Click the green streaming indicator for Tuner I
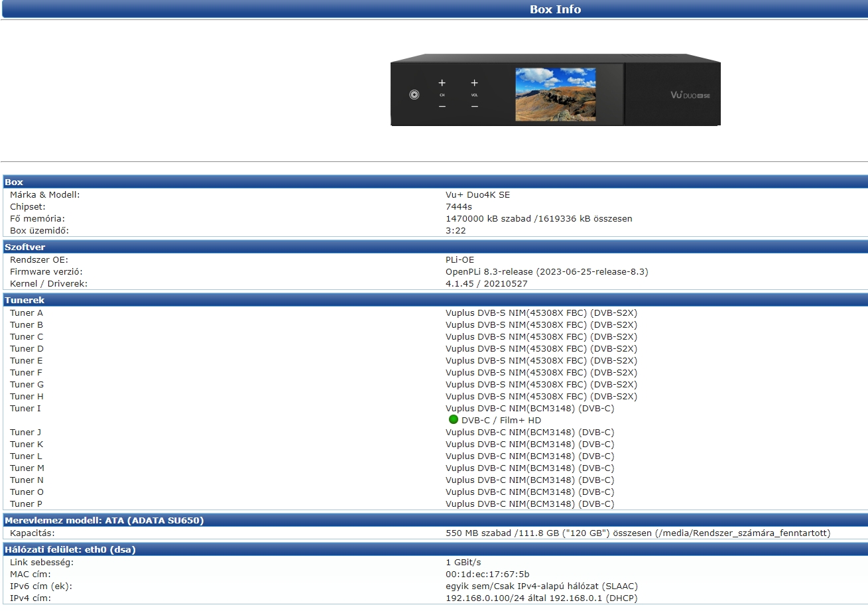868x611 pixels. [454, 420]
